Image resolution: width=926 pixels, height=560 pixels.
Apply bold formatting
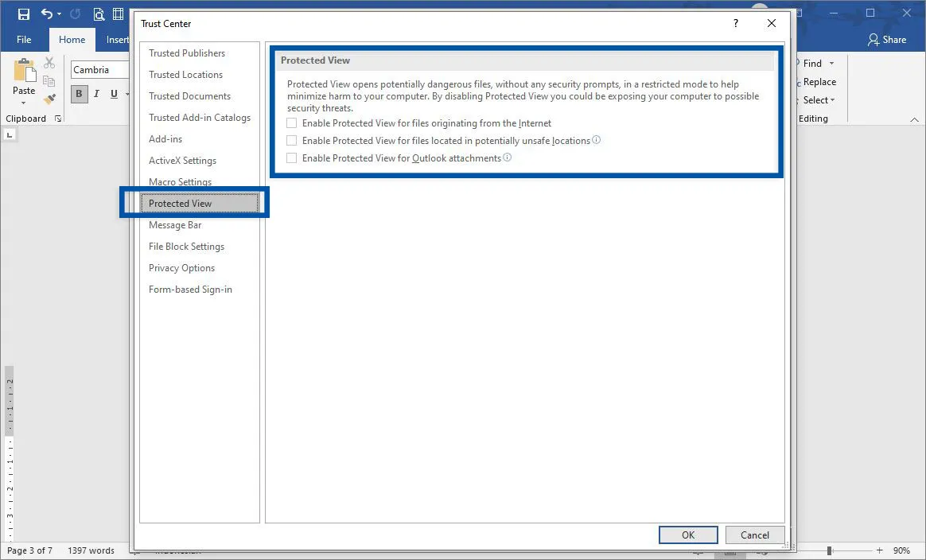[x=78, y=93]
